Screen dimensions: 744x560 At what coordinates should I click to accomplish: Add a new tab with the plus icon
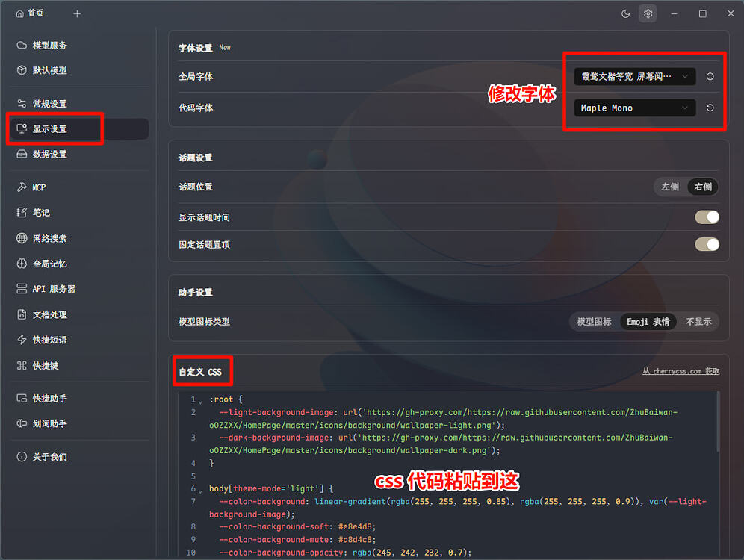77,13
